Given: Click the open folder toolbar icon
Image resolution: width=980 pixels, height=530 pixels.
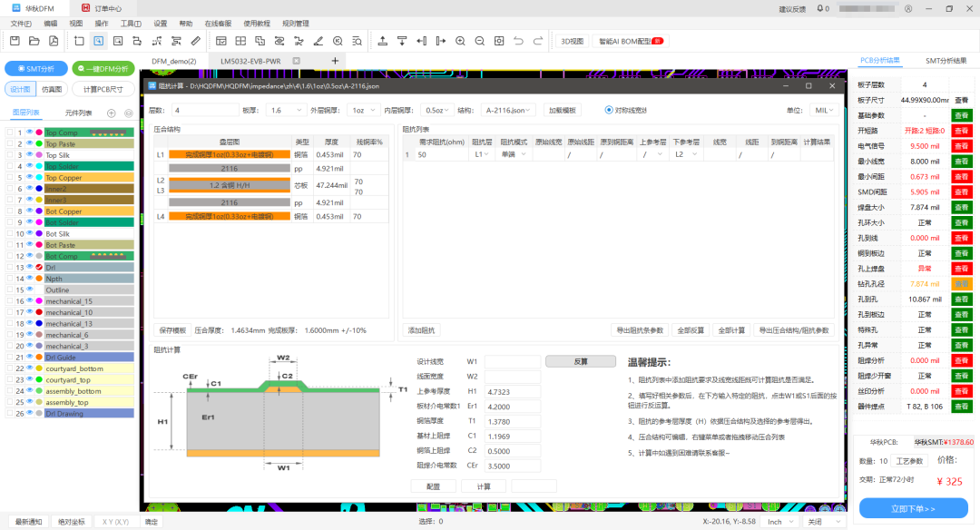Looking at the screenshot, I should (x=34, y=41).
